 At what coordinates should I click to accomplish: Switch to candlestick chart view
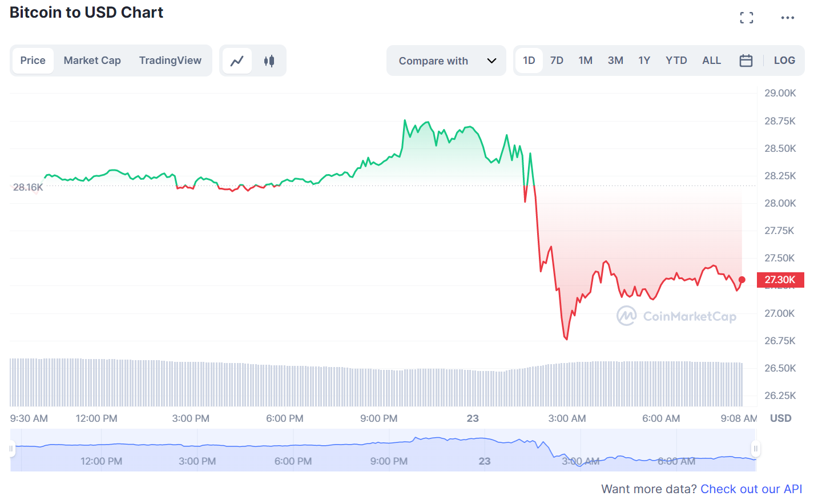(269, 61)
